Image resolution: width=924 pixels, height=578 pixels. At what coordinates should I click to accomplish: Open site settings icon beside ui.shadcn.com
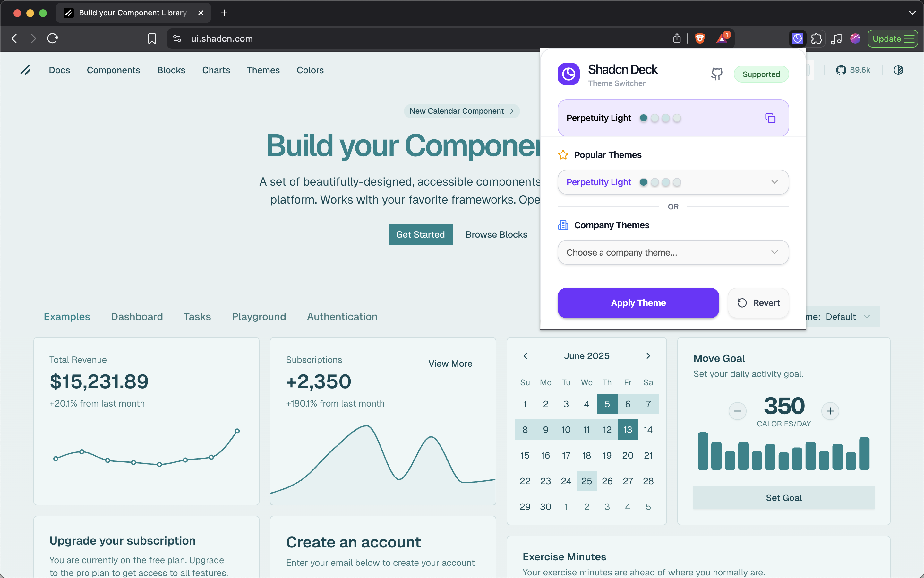point(177,39)
